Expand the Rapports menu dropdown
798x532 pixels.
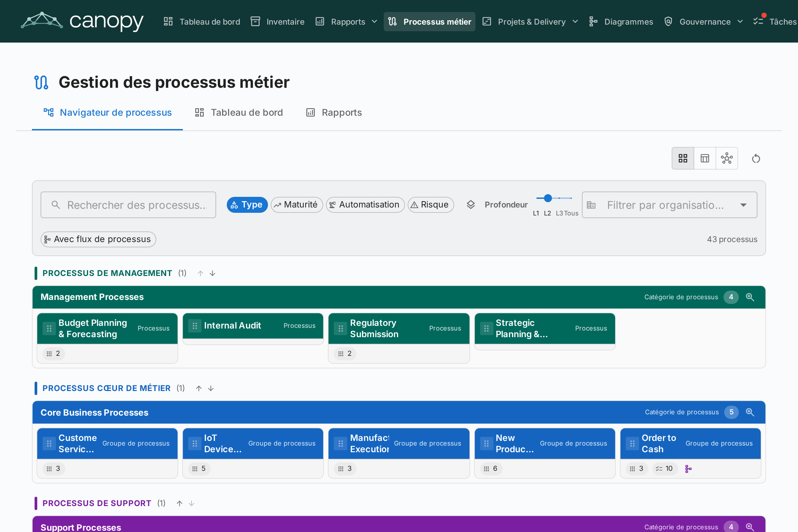pos(375,21)
